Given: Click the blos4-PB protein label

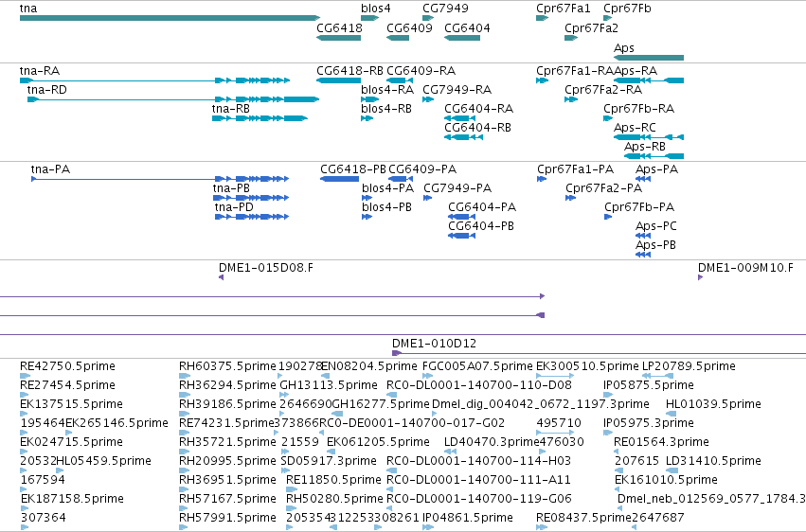Looking at the screenshot, I should [x=386, y=207].
